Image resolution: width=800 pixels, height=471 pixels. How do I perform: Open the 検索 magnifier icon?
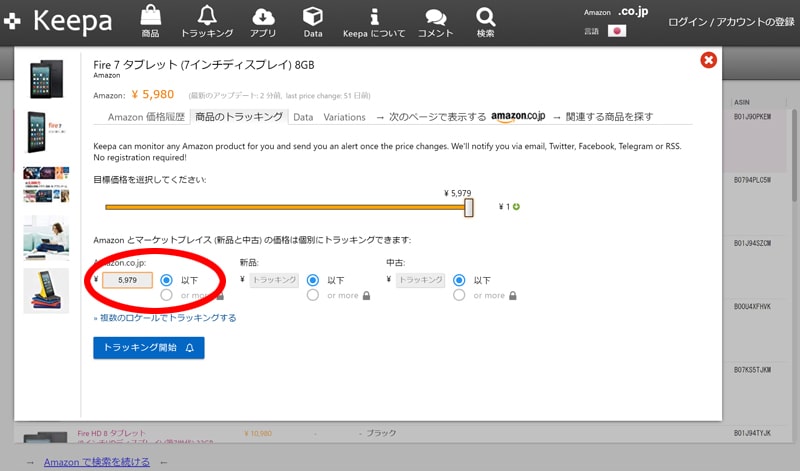click(485, 21)
